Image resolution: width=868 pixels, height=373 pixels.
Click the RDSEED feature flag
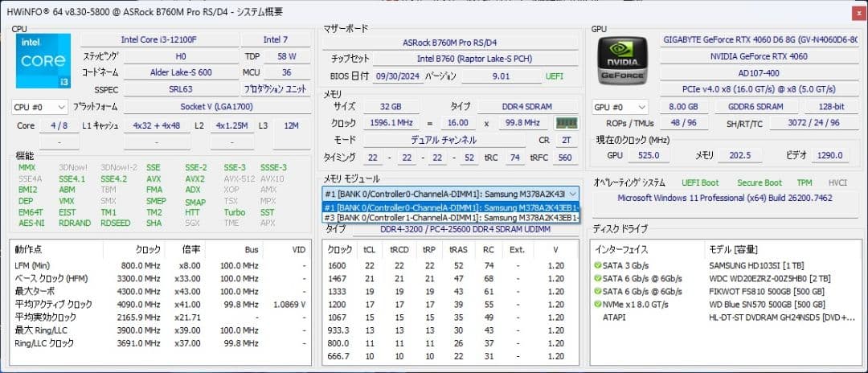pos(116,223)
